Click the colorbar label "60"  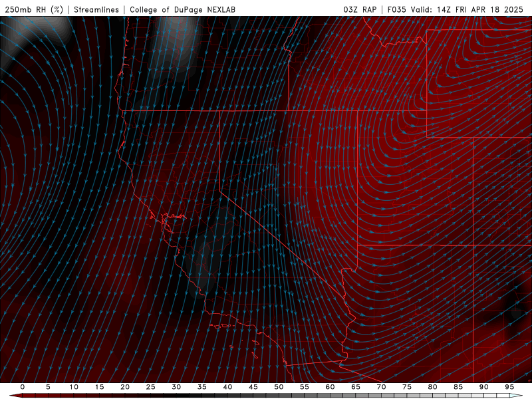[330, 387]
